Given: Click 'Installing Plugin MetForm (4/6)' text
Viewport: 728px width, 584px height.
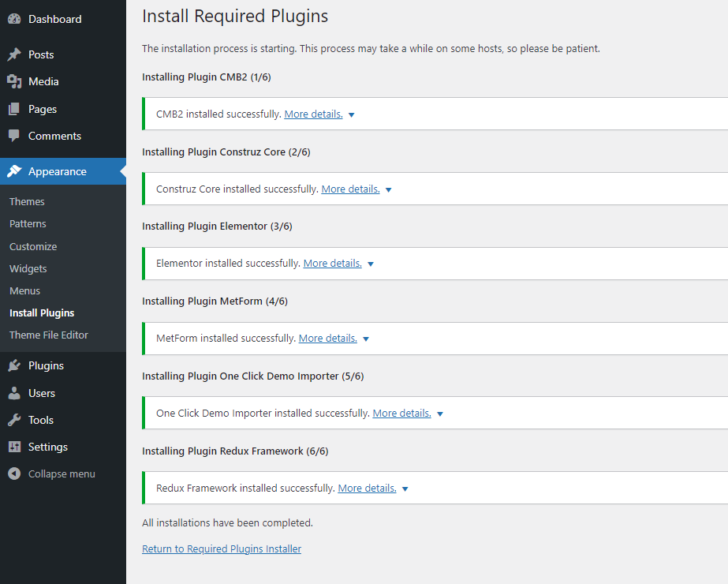Looking at the screenshot, I should (215, 301).
